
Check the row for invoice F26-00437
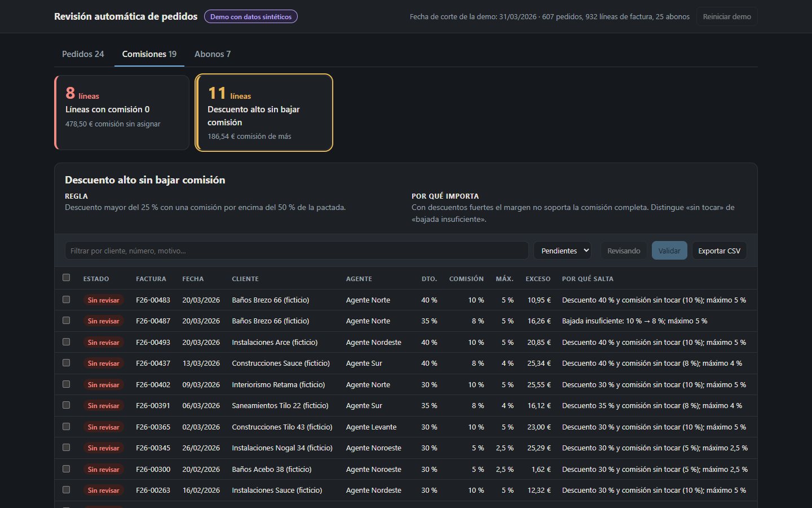click(67, 363)
